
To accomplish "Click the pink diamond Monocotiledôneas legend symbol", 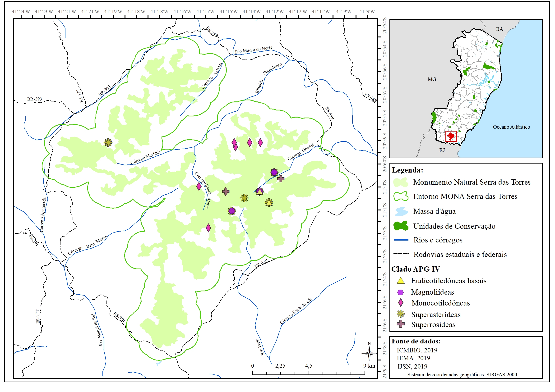I will click(x=401, y=303).
